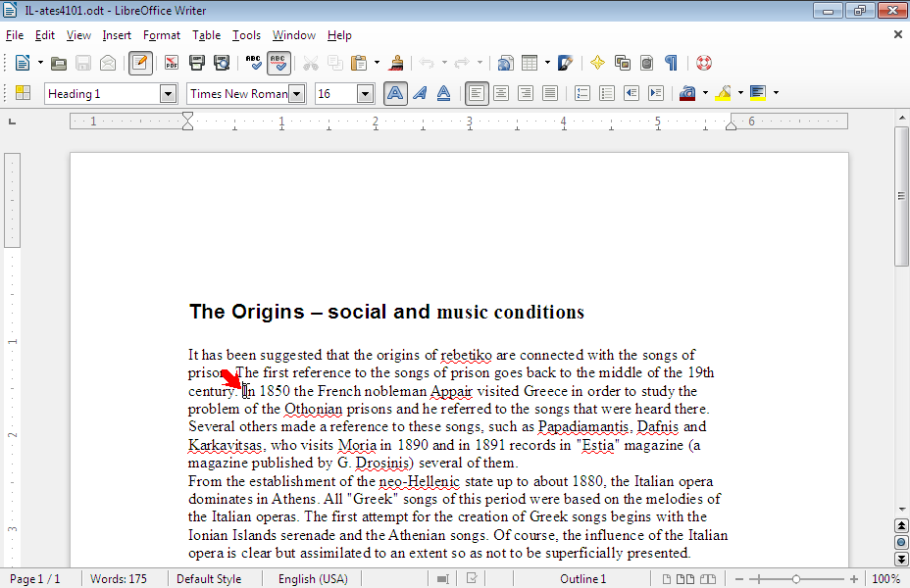
Task: Click Document as E-mail icon
Action: [108, 63]
